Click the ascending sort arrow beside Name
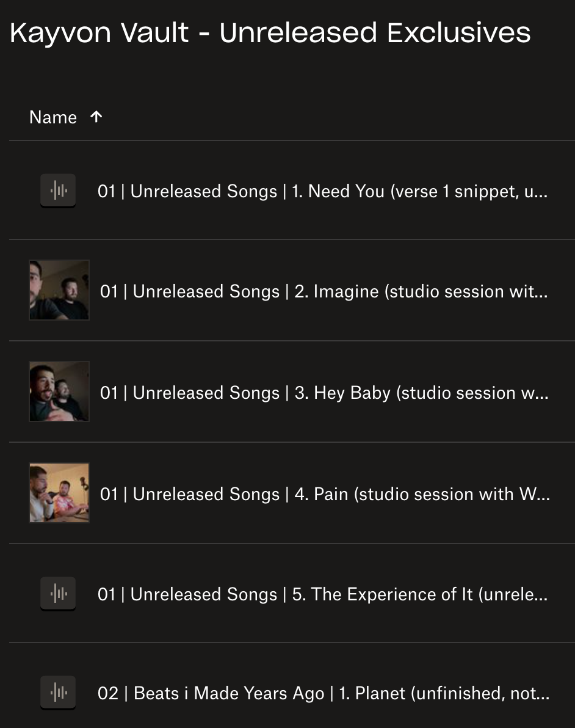Screen dimensions: 575x728 pos(96,117)
